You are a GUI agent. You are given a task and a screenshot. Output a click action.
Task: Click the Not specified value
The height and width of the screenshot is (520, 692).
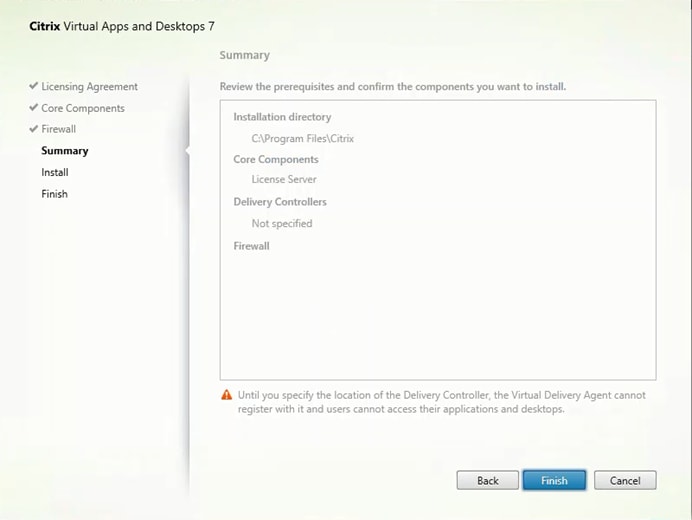282,223
